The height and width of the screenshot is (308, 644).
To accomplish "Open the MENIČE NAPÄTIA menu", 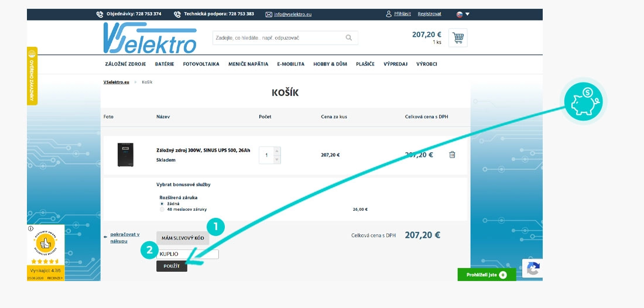I will [x=248, y=64].
